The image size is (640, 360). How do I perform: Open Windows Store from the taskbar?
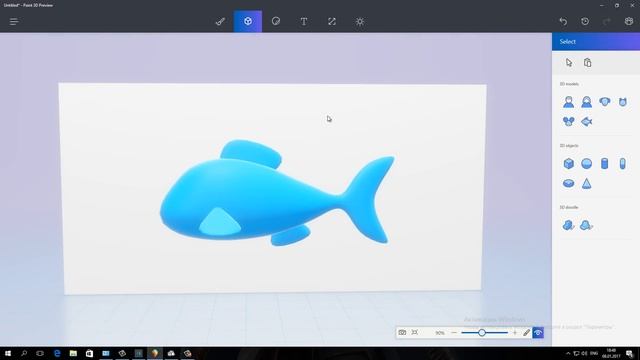pos(89,353)
